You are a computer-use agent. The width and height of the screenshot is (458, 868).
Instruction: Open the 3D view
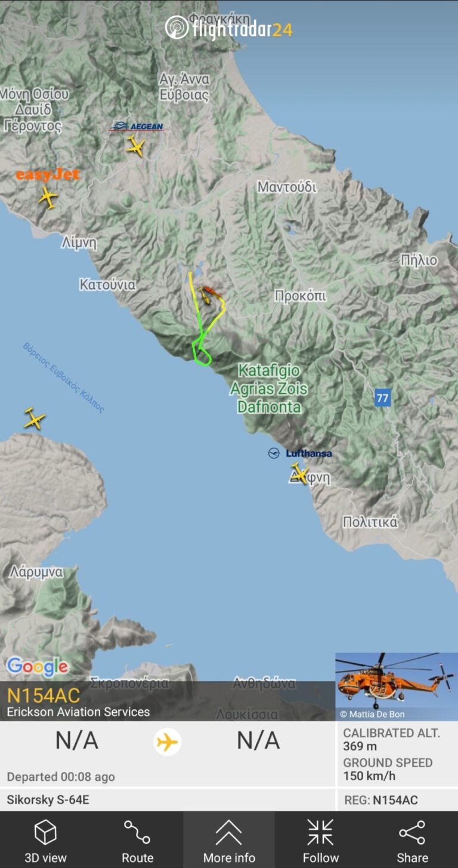pos(46,841)
